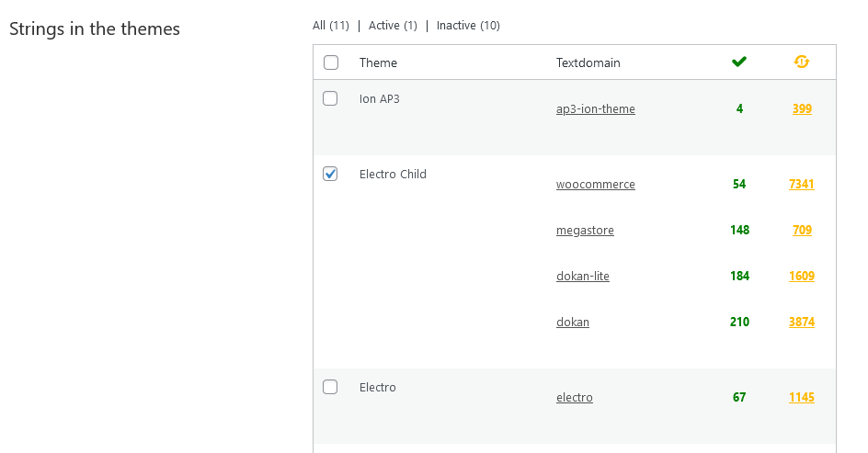Open the megastore textdomain link
This screenshot has width=868, height=453.
(x=585, y=230)
